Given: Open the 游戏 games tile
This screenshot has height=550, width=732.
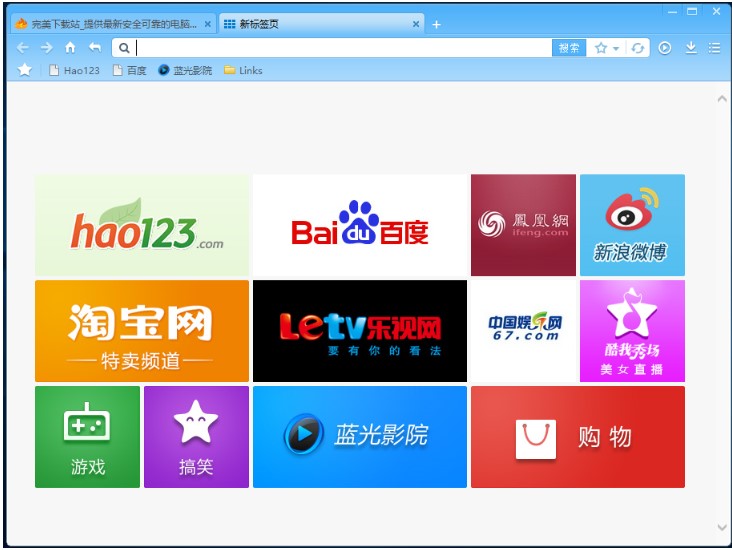Looking at the screenshot, I should 87,437.
